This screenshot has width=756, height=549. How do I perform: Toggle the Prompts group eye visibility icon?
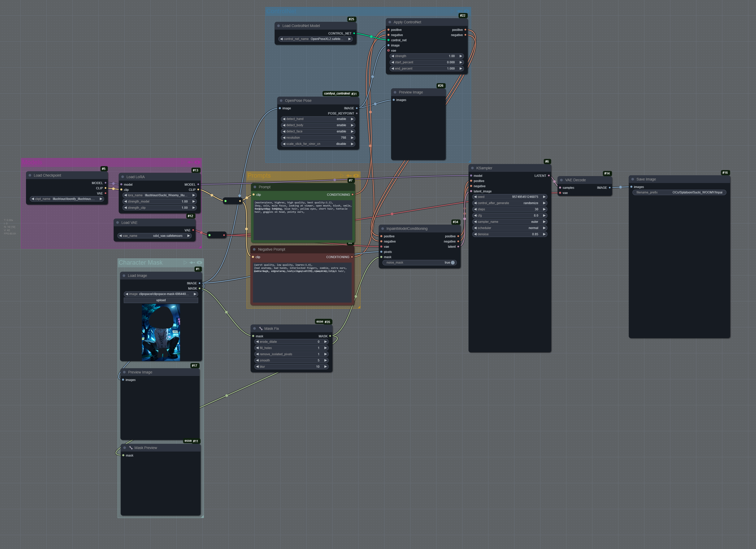pos(356,176)
